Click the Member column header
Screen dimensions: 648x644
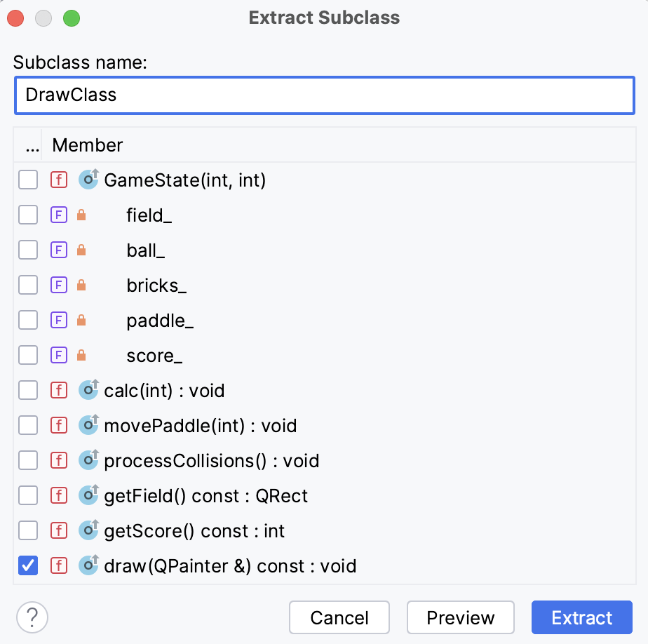87,145
